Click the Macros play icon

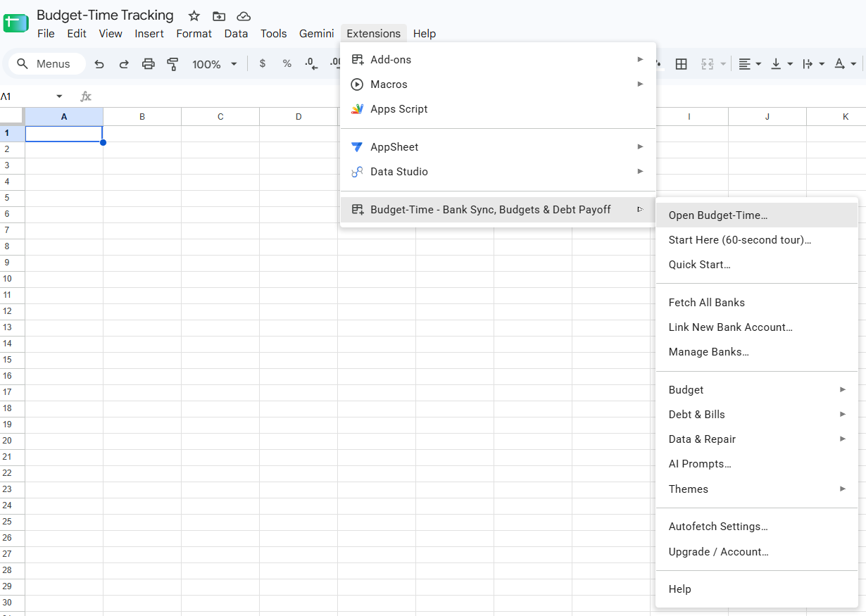pos(358,84)
